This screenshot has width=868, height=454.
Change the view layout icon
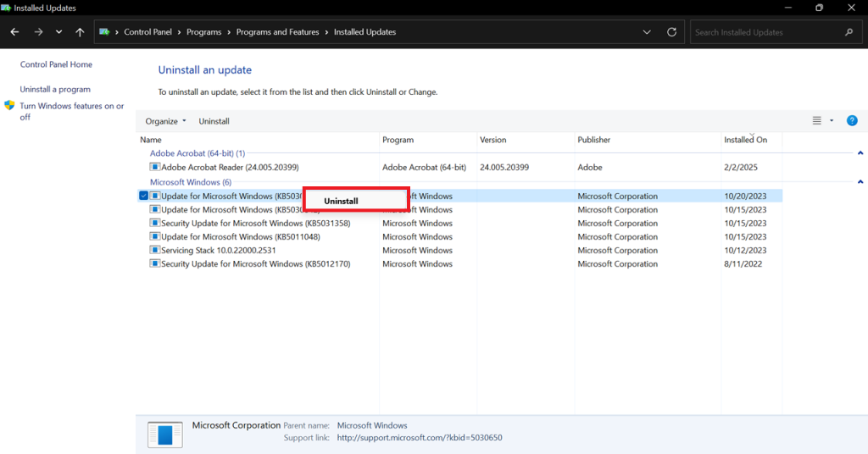(x=816, y=120)
